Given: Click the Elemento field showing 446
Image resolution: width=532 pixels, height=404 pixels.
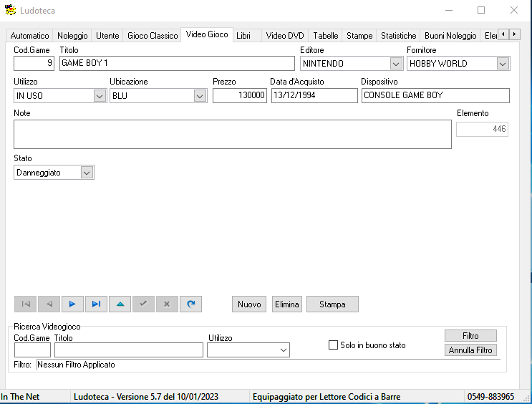Looking at the screenshot, I should tap(482, 130).
